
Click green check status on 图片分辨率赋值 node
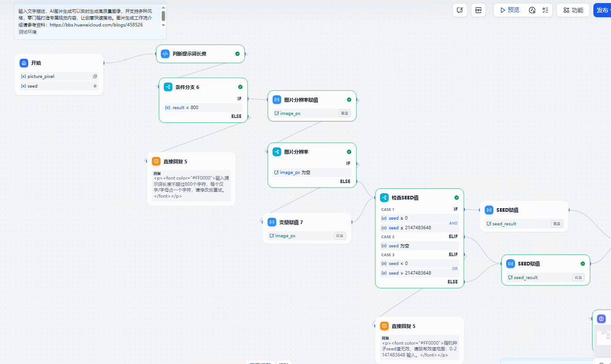(x=349, y=99)
